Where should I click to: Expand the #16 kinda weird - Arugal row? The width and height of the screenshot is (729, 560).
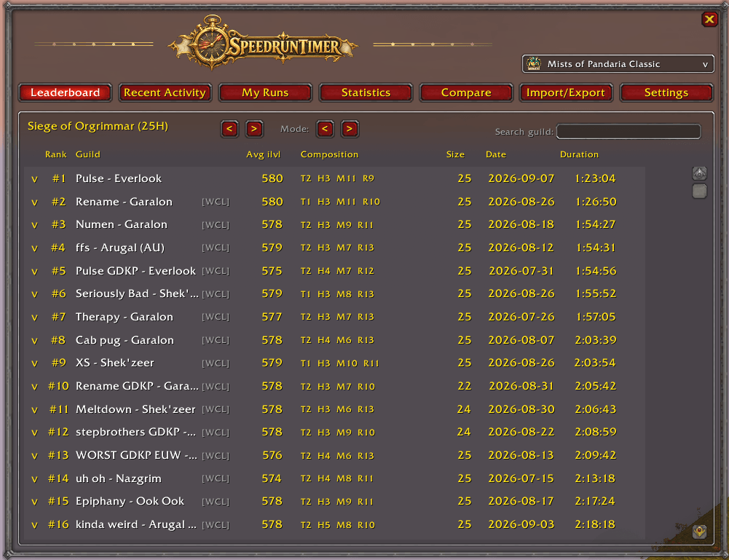[34, 525]
